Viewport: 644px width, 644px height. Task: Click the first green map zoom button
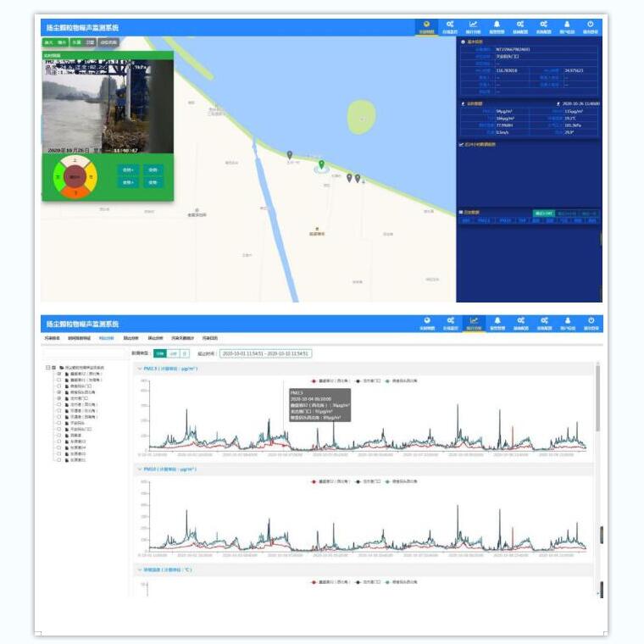[x=49, y=42]
